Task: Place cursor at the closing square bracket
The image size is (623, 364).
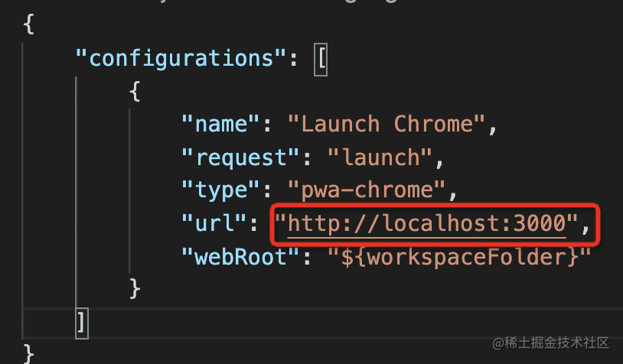Action: (x=81, y=323)
